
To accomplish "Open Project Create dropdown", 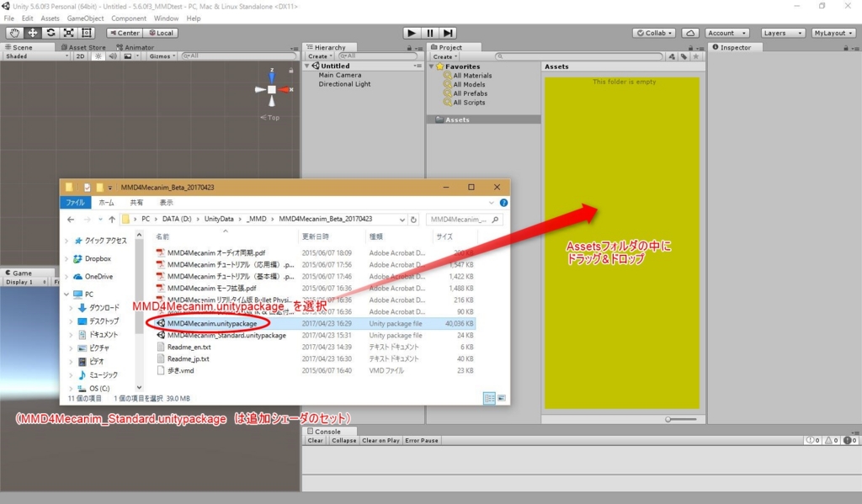I will coord(444,56).
